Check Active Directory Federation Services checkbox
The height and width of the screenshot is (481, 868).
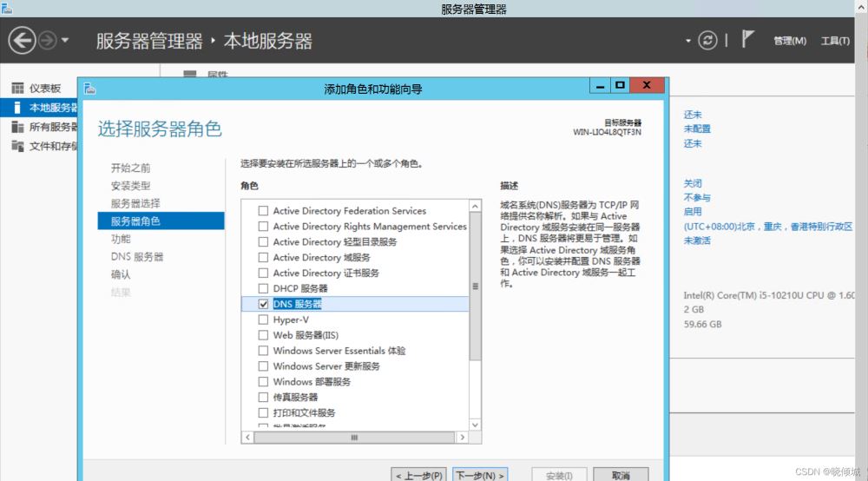tap(263, 211)
